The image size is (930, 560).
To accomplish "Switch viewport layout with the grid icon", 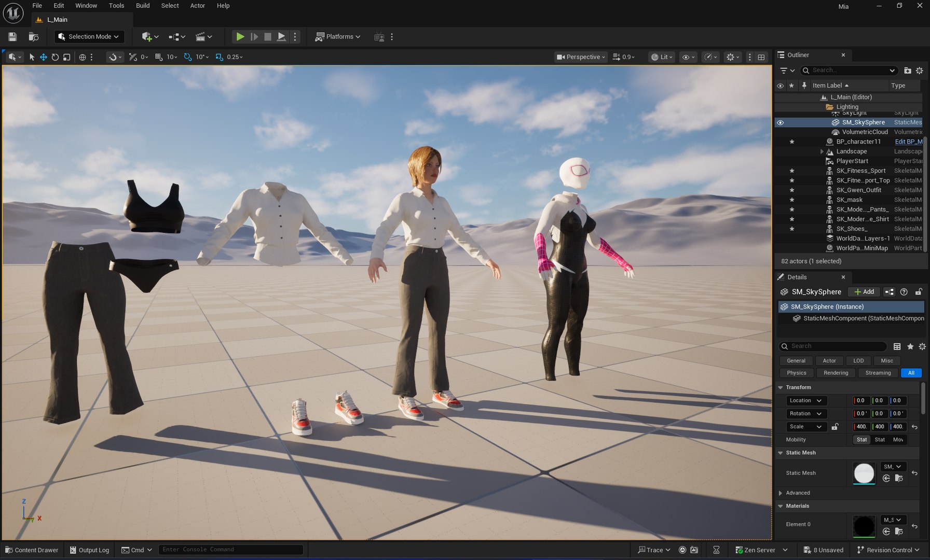I will coord(761,57).
